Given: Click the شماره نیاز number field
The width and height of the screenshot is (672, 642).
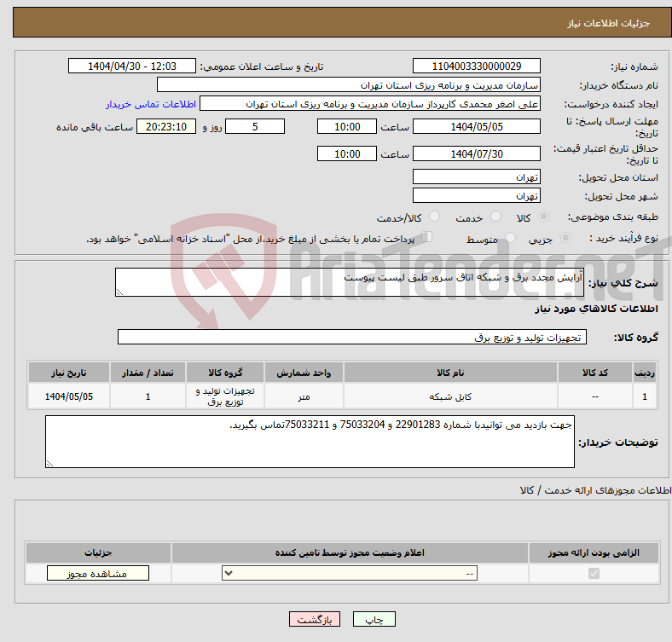Looking at the screenshot, I should [x=476, y=67].
